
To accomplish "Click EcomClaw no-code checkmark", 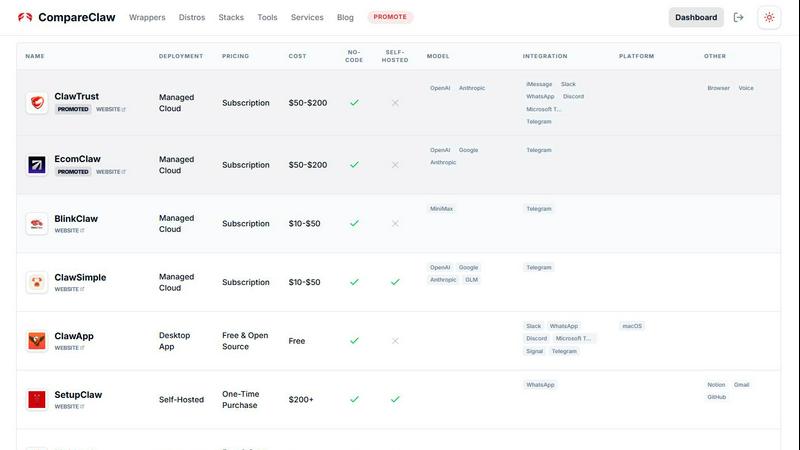I will click(354, 165).
